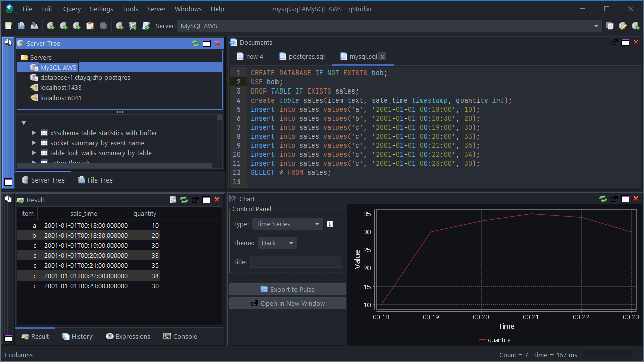Open the Server selection dropdown

pos(596,26)
